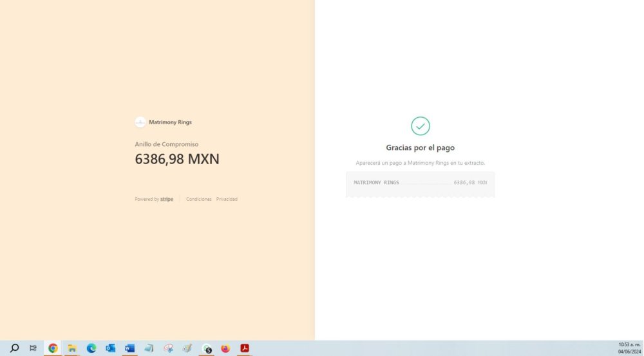The height and width of the screenshot is (356, 644).
Task: Click the Gracias por el pago heading
Action: [x=420, y=147]
